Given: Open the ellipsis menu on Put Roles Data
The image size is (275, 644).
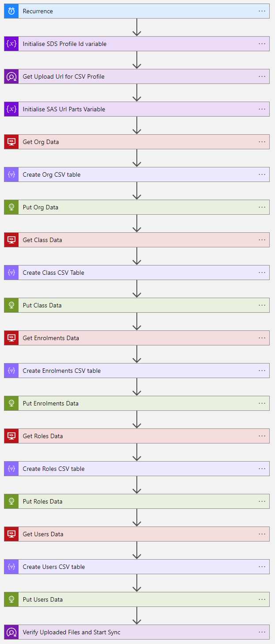Looking at the screenshot, I should coord(262,501).
